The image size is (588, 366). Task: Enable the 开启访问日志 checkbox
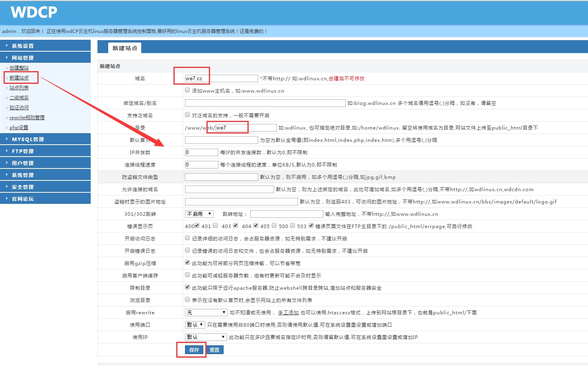point(187,238)
